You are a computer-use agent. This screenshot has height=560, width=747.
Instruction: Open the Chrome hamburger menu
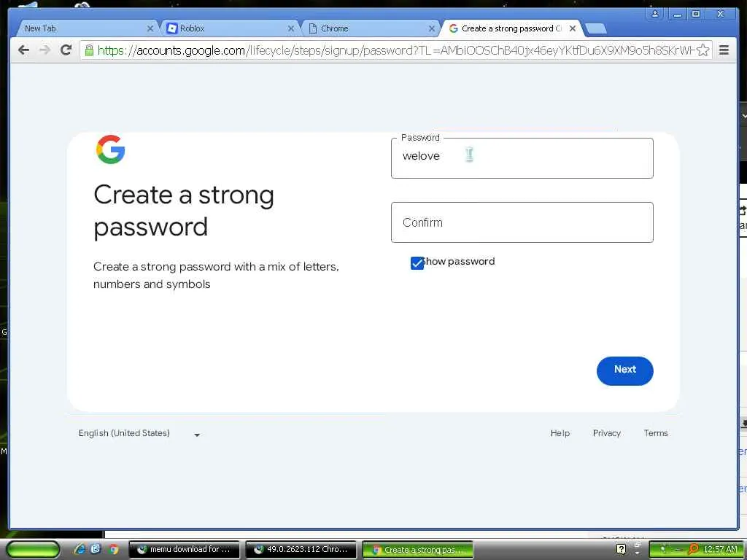724,50
